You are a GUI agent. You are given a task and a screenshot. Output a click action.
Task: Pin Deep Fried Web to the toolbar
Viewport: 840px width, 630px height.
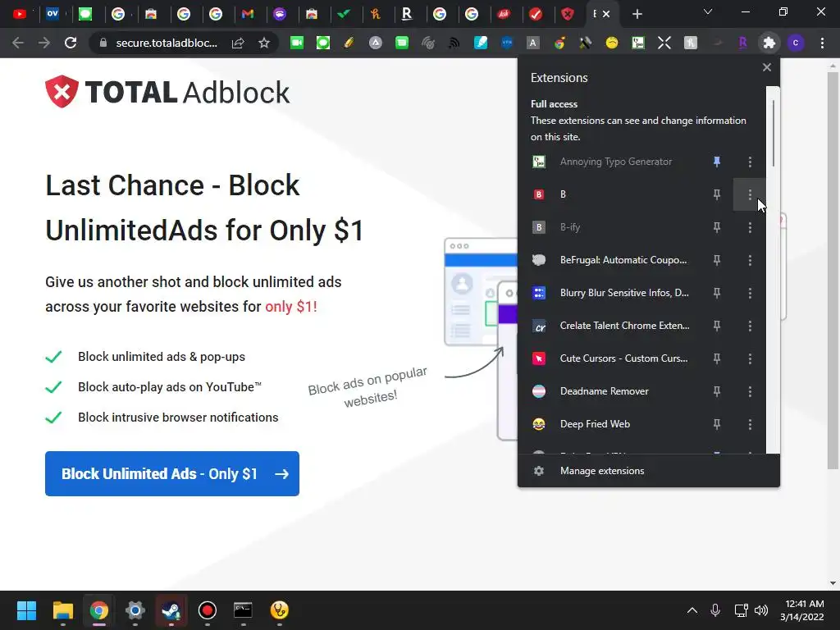click(x=717, y=424)
